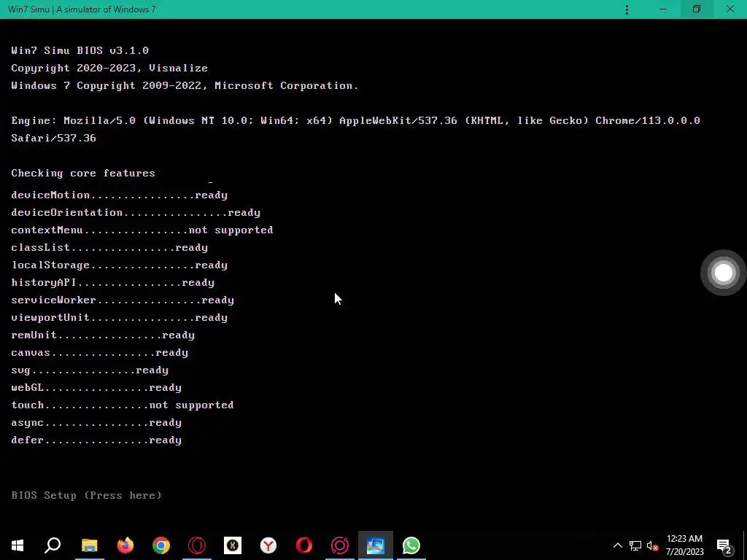The width and height of the screenshot is (747, 560).
Task: Click the 'Checking core features' heading
Action: click(83, 173)
